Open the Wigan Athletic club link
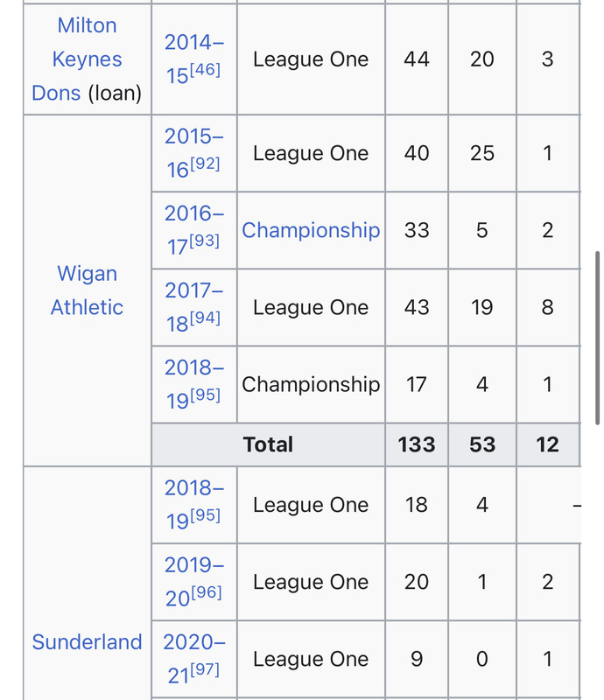Image resolution: width=604 pixels, height=700 pixels. click(87, 290)
